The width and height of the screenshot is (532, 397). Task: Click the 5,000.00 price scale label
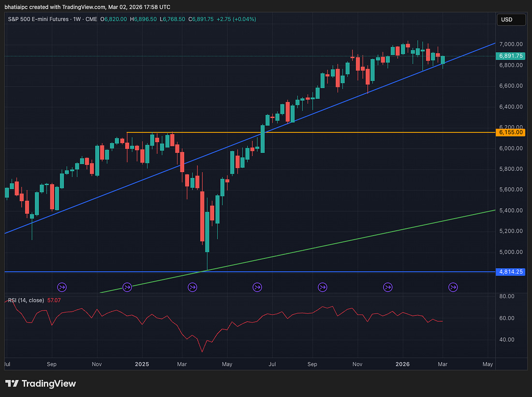tap(511, 252)
